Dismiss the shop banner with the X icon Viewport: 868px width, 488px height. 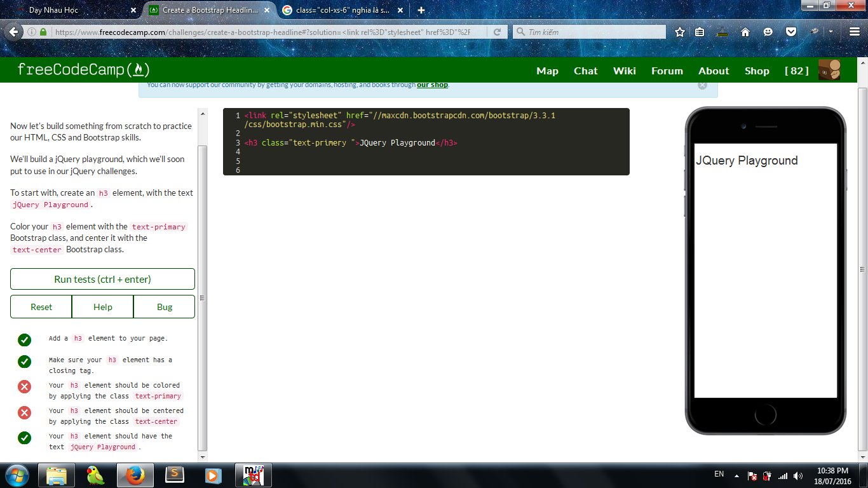(702, 85)
